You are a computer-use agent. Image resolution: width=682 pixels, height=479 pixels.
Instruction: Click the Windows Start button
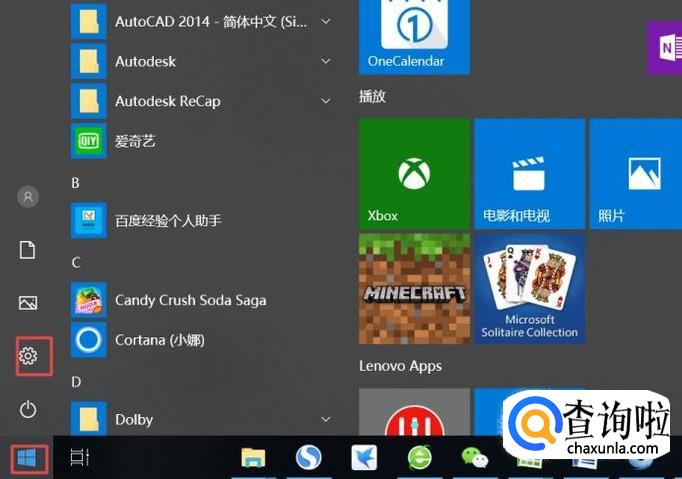click(x=27, y=458)
